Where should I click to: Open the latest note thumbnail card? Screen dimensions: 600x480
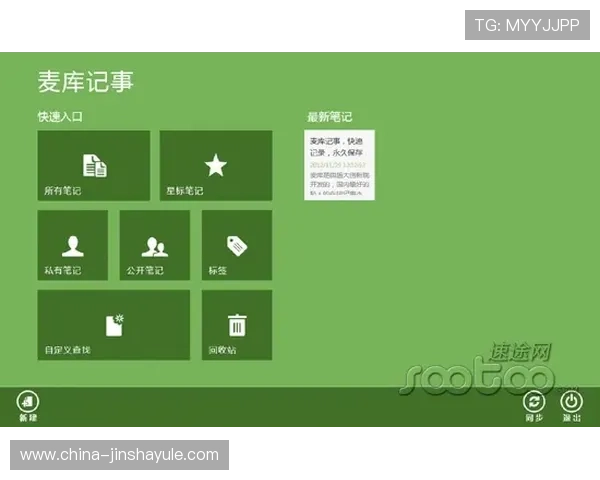coord(339,165)
